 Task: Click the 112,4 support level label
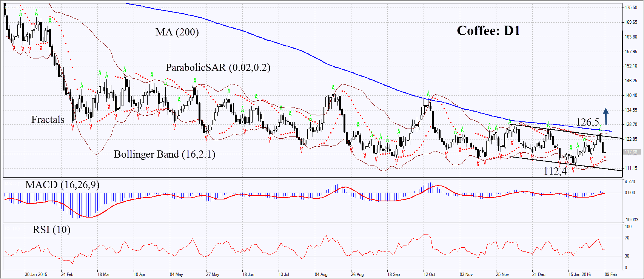555,172
